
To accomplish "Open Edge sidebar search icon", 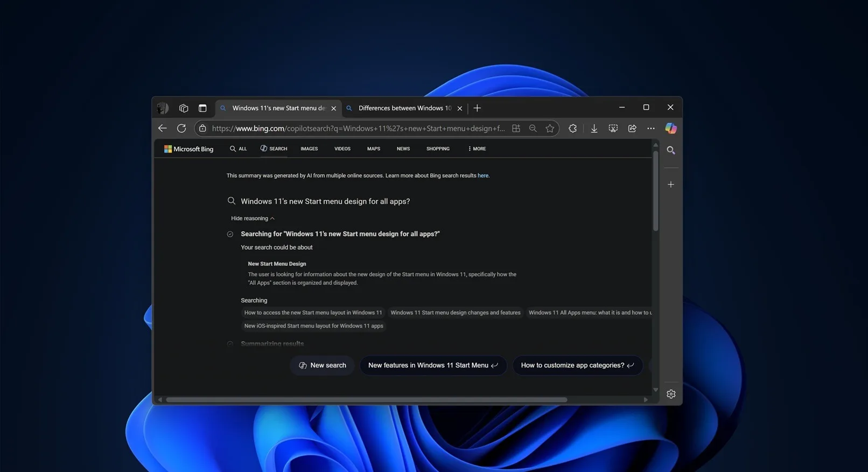I will [671, 150].
